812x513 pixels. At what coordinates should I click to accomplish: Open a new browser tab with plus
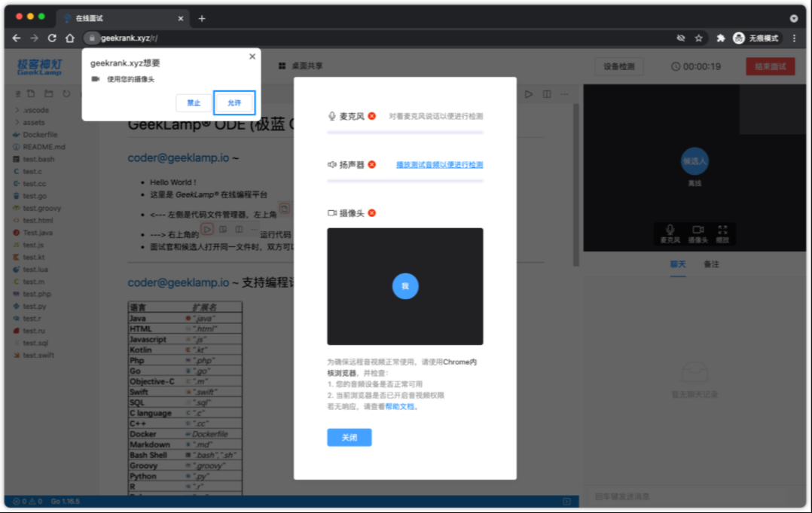202,19
